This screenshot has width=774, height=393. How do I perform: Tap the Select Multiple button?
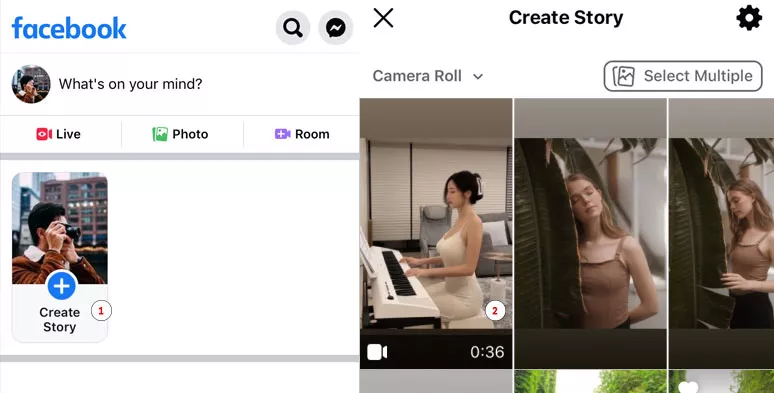683,76
